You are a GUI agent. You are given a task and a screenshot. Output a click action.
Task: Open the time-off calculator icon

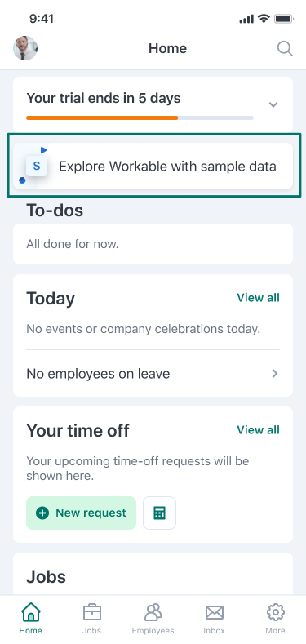159,513
